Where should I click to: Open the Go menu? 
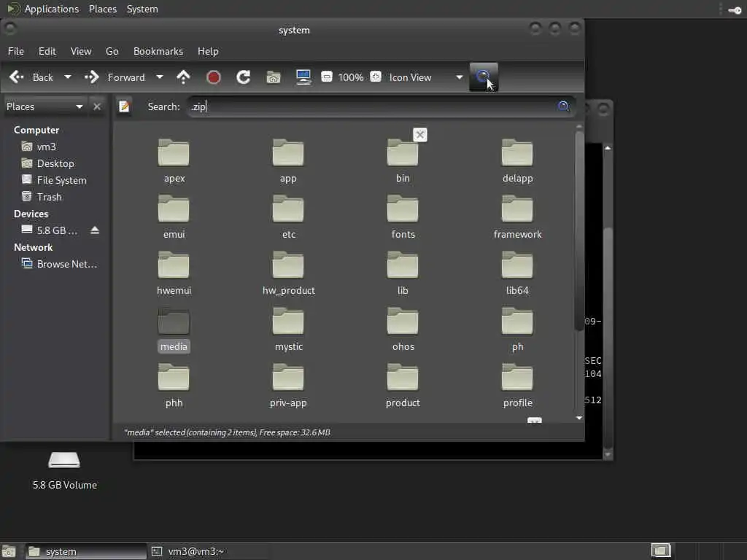[x=112, y=52]
